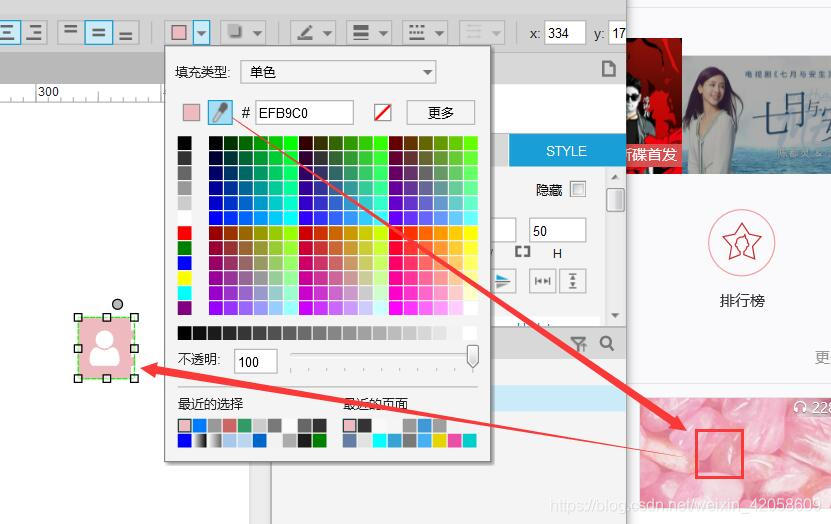Toggle the 隐藏 hidden checkbox
Image resolution: width=831 pixels, height=524 pixels.
(x=578, y=189)
